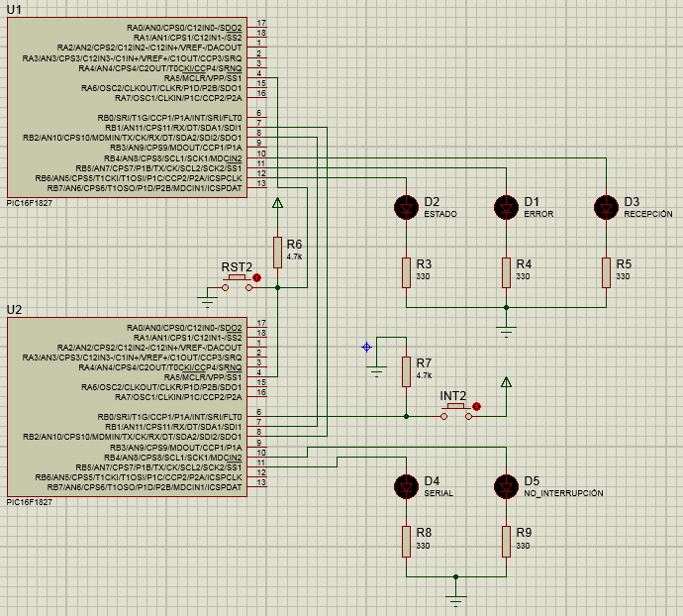Click the RECEPCIÓN label under D3

point(648,214)
